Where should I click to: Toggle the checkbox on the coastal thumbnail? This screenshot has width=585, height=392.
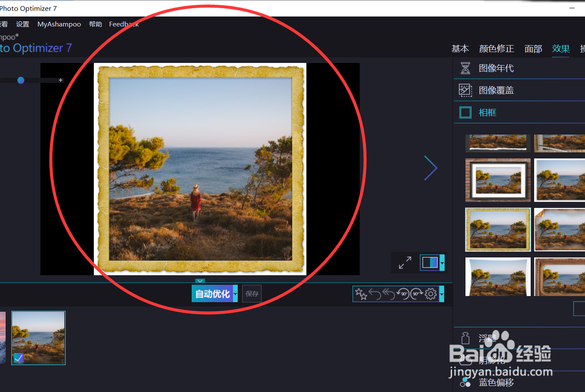[18, 358]
